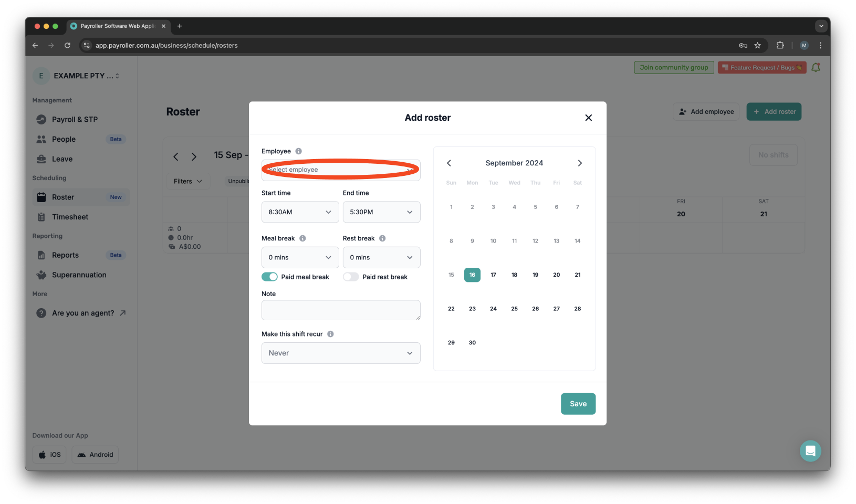Enable the Paid rest break toggle
The width and height of the screenshot is (856, 504).
(351, 277)
